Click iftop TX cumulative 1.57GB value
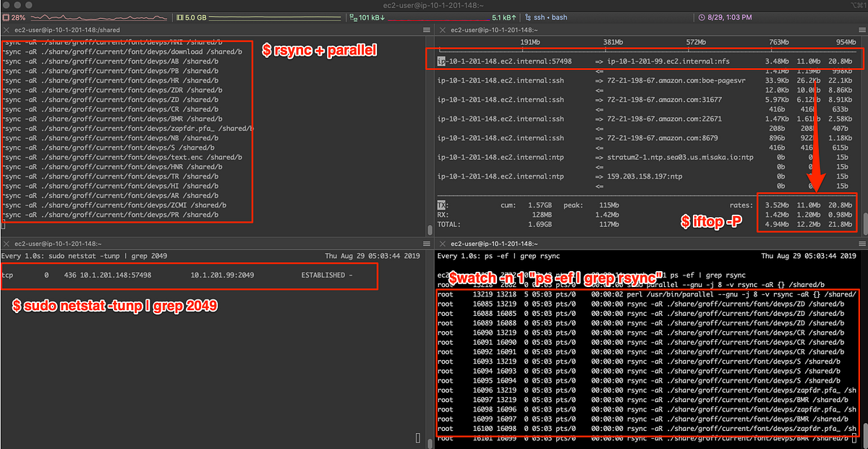 [x=540, y=205]
